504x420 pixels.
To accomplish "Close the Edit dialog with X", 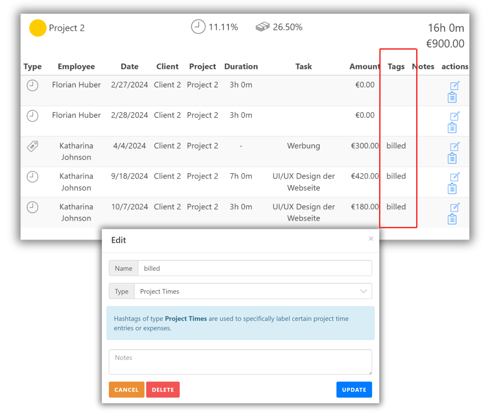I will (x=371, y=239).
